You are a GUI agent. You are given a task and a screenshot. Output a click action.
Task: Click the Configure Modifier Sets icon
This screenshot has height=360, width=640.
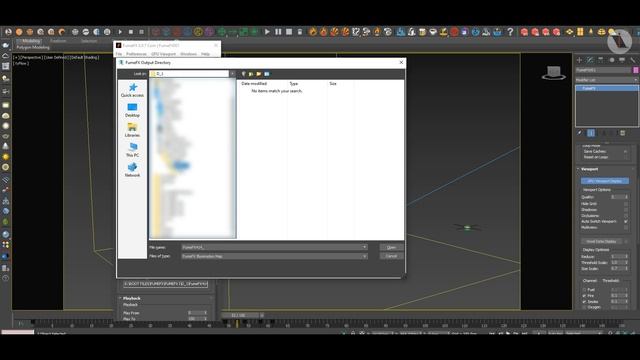622,133
